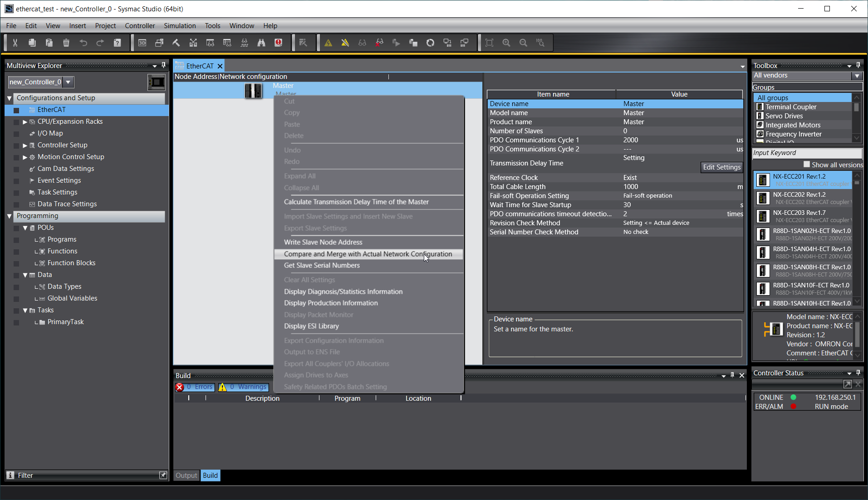The width and height of the screenshot is (868, 500).
Task: Click the Synchronize circular arrows icon
Action: click(430, 43)
